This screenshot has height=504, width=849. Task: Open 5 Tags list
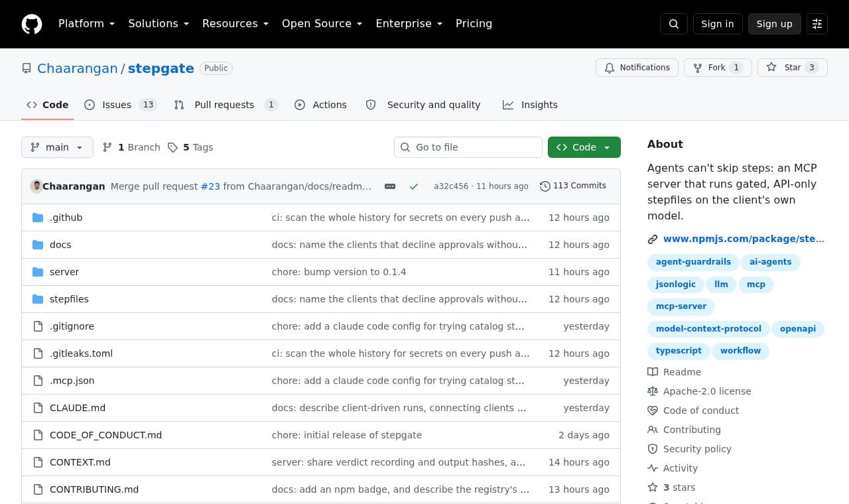point(190,147)
